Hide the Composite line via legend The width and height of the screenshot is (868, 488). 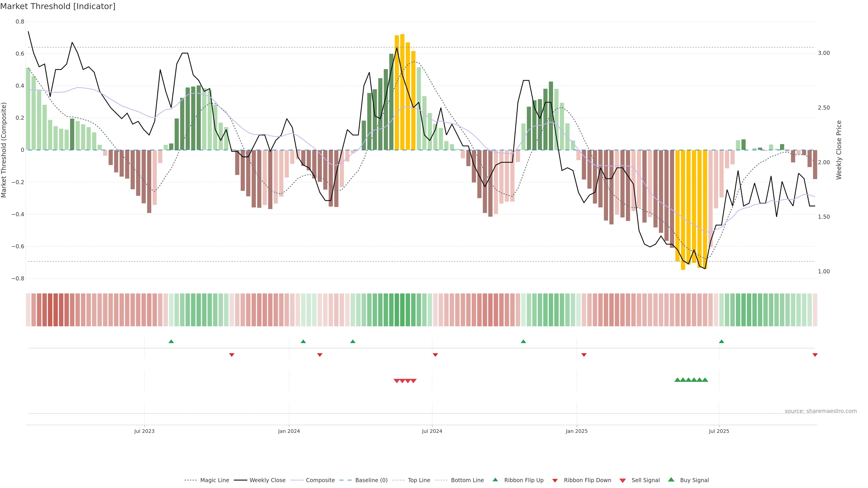[320, 480]
